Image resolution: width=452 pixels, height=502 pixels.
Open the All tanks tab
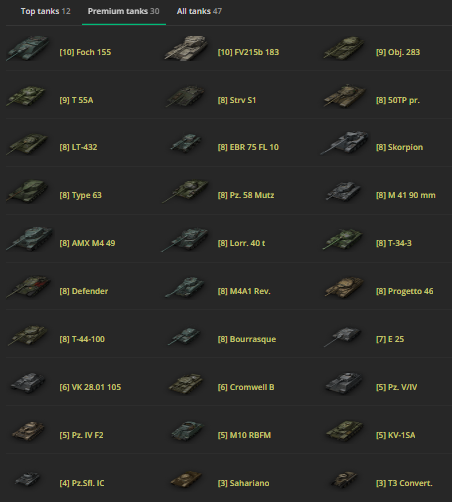(199, 11)
